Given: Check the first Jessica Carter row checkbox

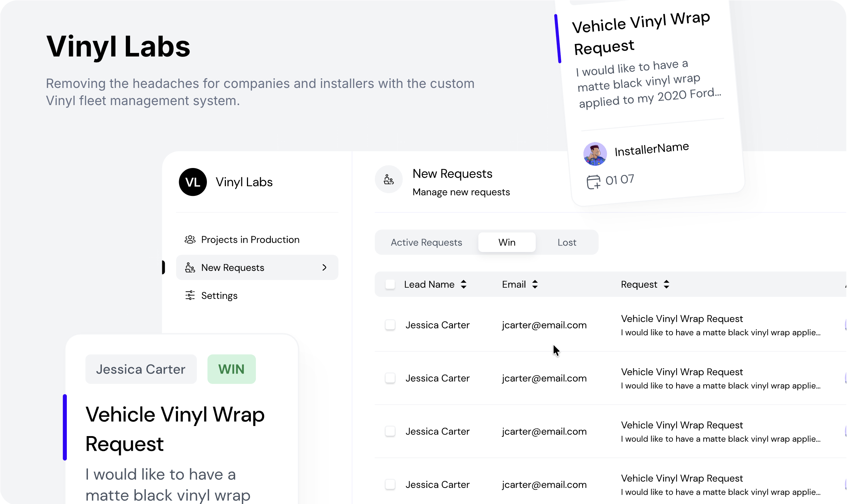Looking at the screenshot, I should click(390, 325).
